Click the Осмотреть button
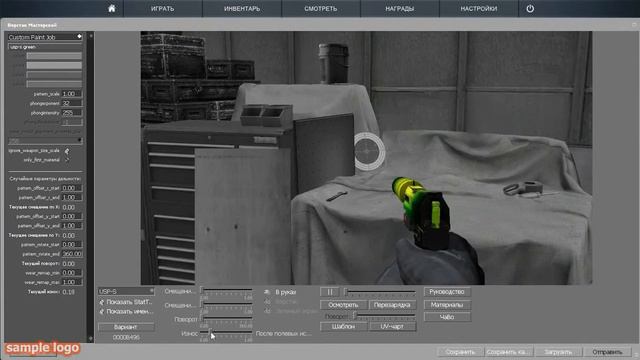Image resolution: width=640 pixels, height=360 pixels. click(x=343, y=305)
